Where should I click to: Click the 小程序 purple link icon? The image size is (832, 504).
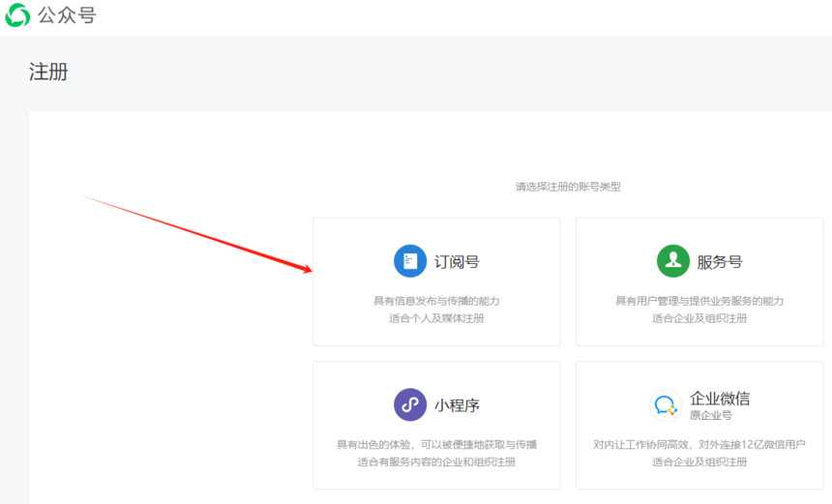(410, 404)
